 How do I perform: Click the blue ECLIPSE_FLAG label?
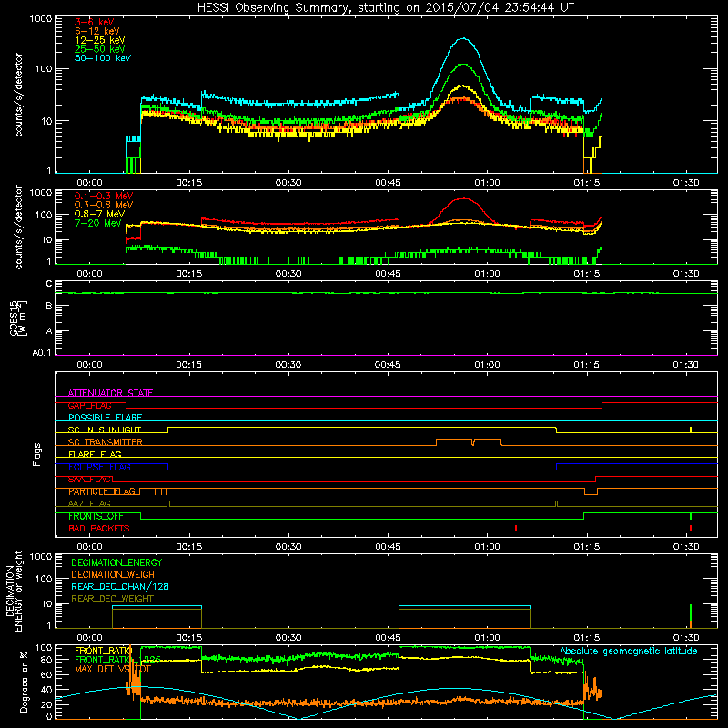(99, 467)
